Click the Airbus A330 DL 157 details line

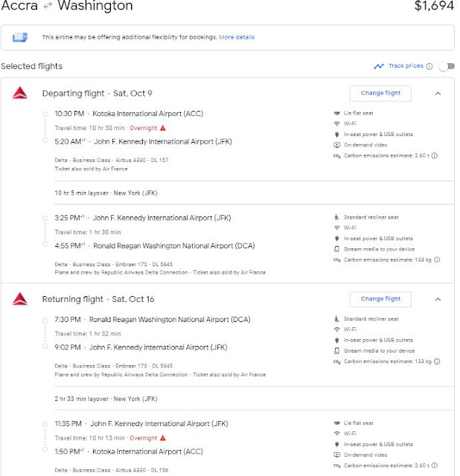tap(111, 160)
